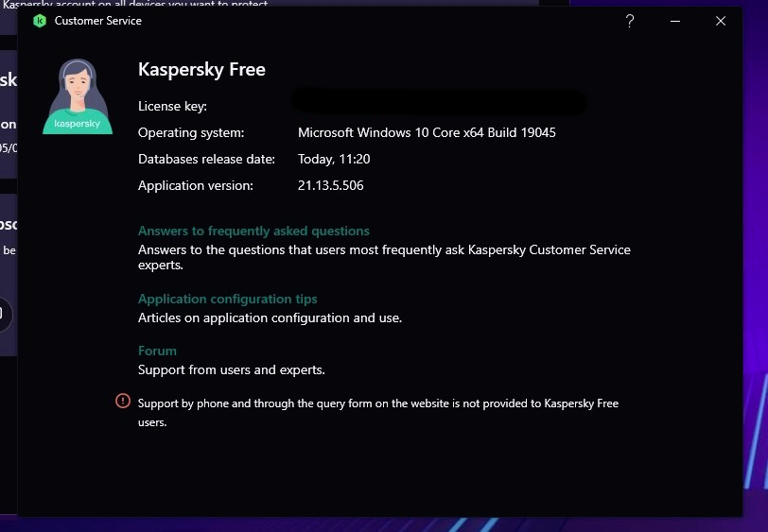Open Answers to frequently asked questions
Image resolution: width=768 pixels, height=532 pixels.
coord(253,231)
